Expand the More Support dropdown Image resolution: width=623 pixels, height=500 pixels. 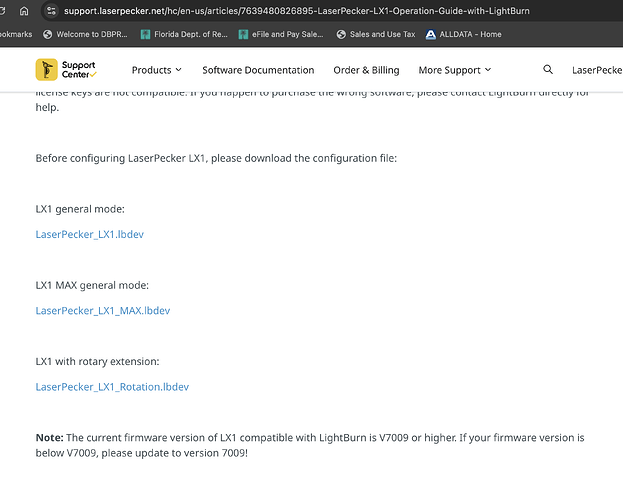(x=454, y=70)
